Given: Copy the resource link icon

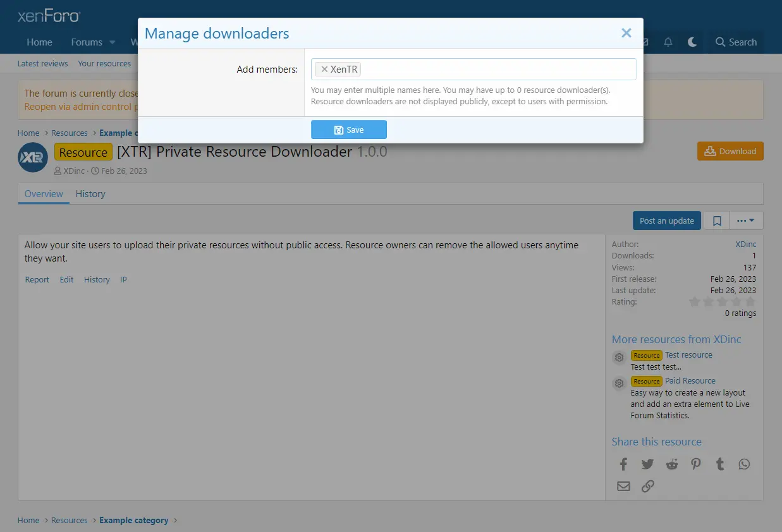Looking at the screenshot, I should (x=647, y=486).
